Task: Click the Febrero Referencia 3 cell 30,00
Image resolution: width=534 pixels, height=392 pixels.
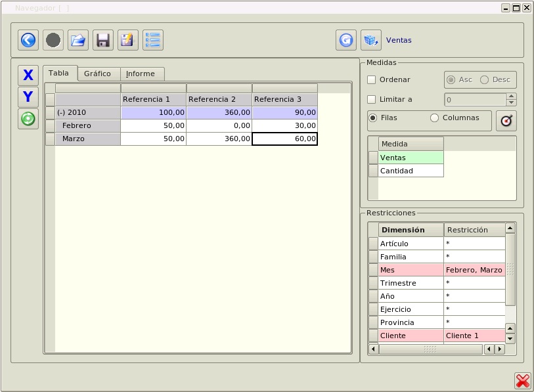Action: point(284,125)
